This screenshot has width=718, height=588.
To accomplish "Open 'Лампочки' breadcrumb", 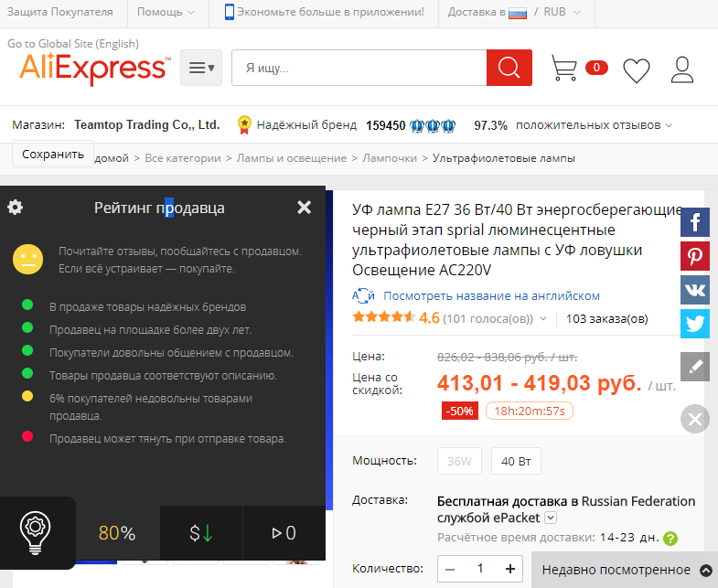I will coord(390,158).
